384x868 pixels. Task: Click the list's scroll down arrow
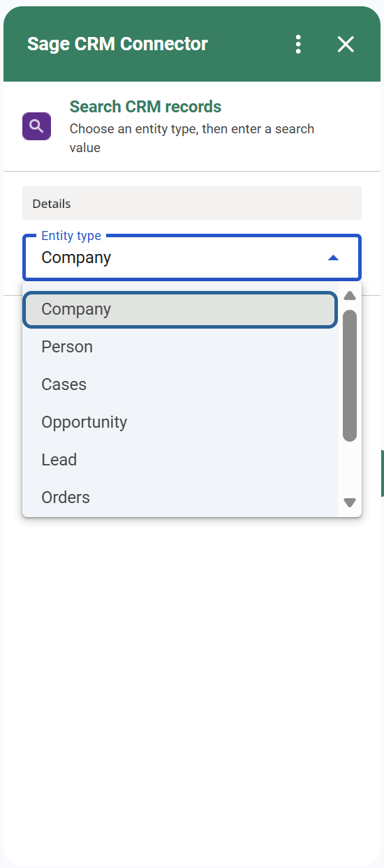(x=350, y=502)
